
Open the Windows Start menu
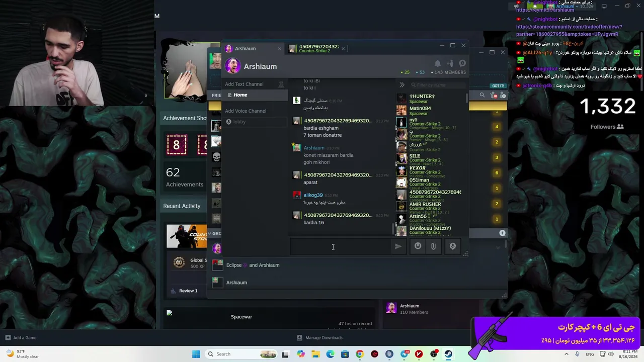196,354
